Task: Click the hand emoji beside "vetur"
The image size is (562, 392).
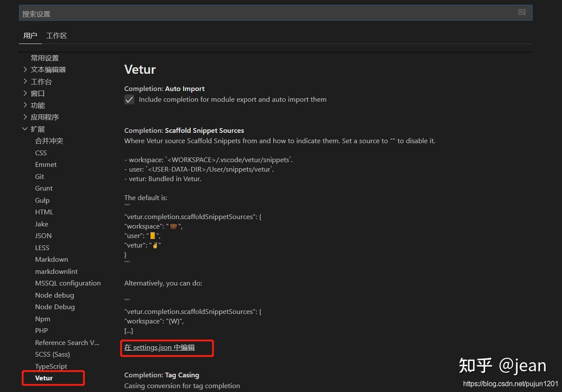Action: [155, 245]
